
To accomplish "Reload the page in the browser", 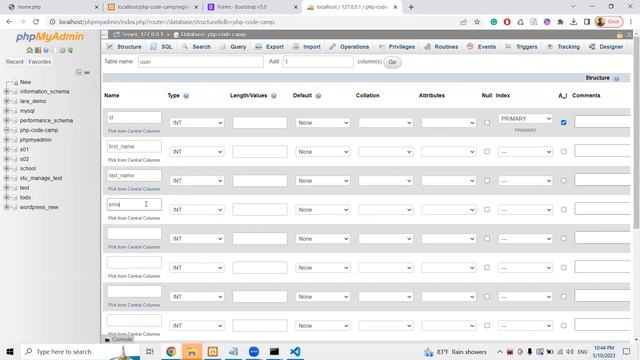I will tap(36, 22).
